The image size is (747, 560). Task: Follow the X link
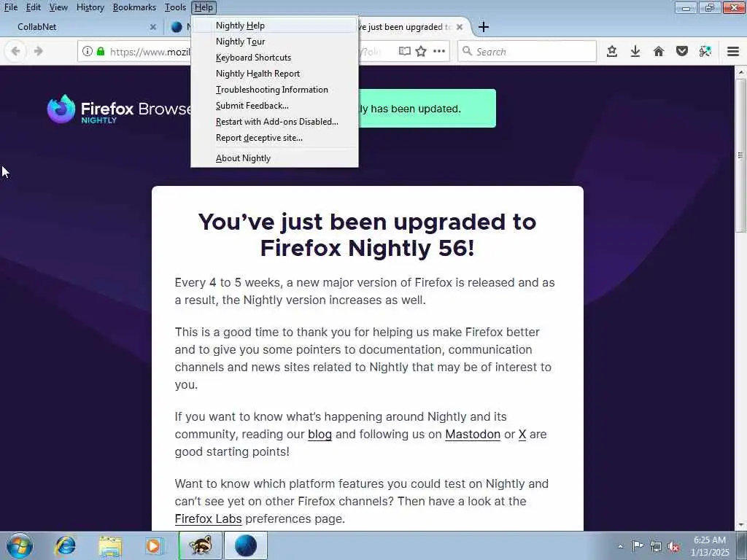tap(522, 435)
